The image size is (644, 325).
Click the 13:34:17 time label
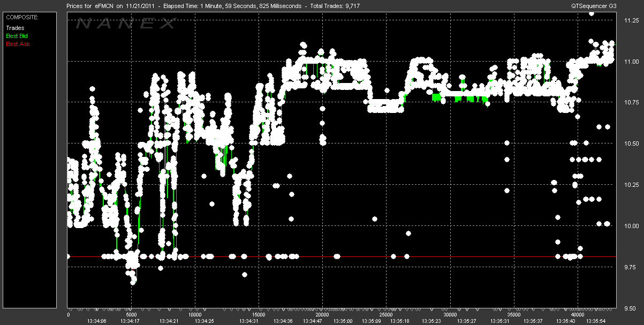131,321
